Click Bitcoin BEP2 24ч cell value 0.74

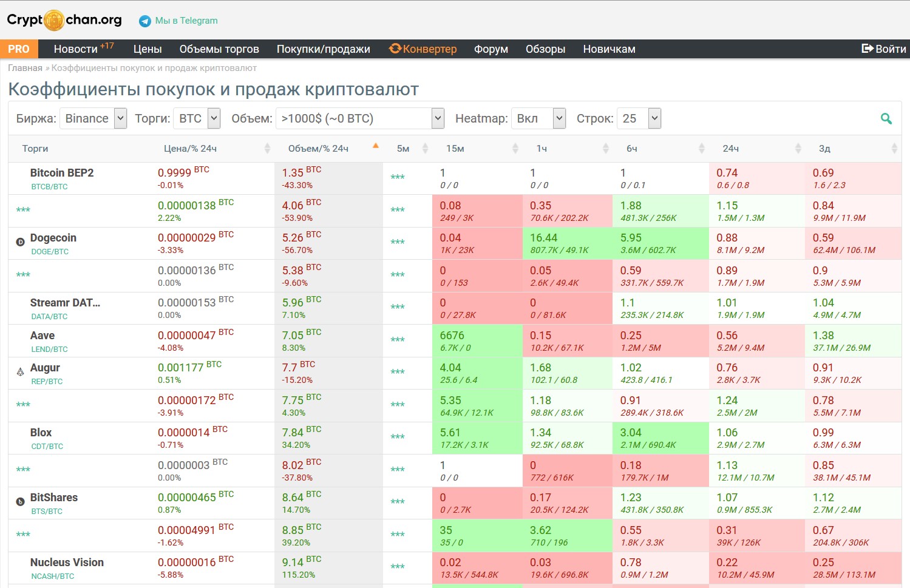(x=727, y=173)
